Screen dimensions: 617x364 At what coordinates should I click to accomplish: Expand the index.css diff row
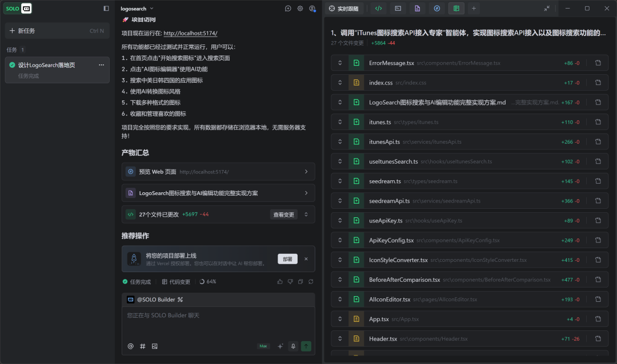click(x=340, y=82)
